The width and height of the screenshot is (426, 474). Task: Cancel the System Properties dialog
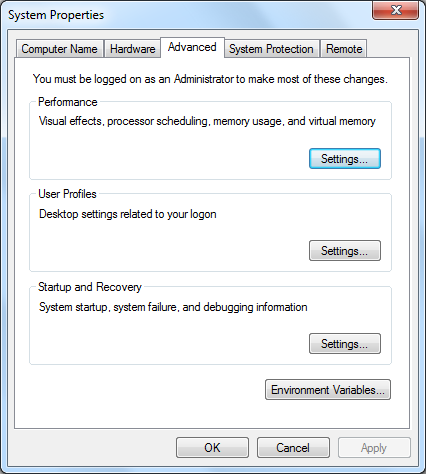[293, 448]
